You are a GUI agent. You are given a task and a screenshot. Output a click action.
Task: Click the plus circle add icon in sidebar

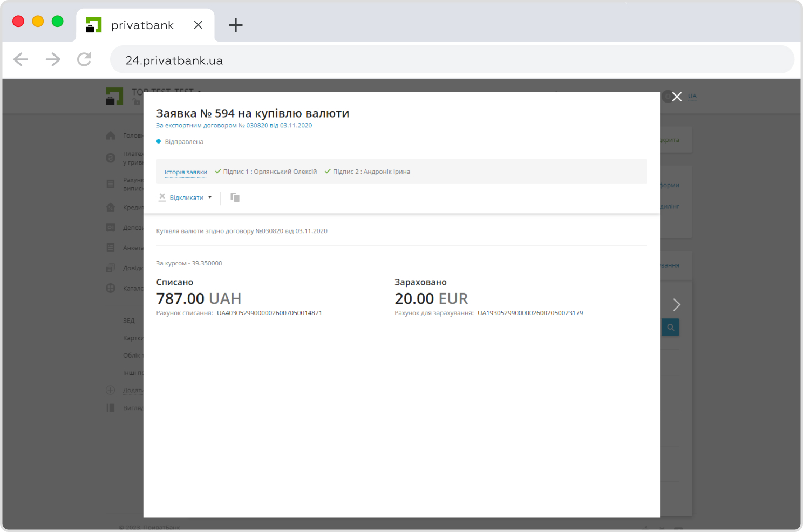point(111,390)
